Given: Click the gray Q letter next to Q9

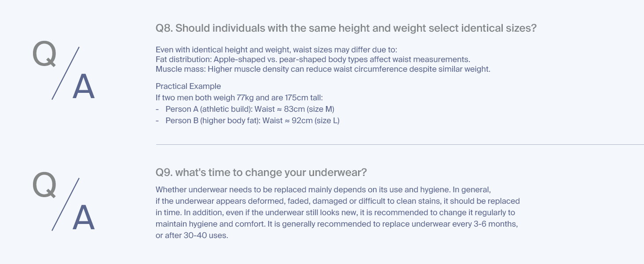Looking at the screenshot, I should [x=44, y=184].
